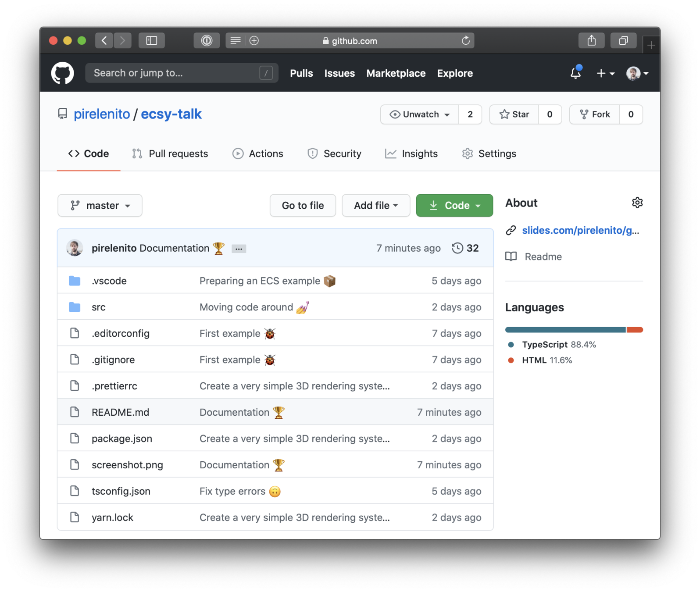
Task: Click the commit author avatar
Action: pyautogui.click(x=75, y=248)
